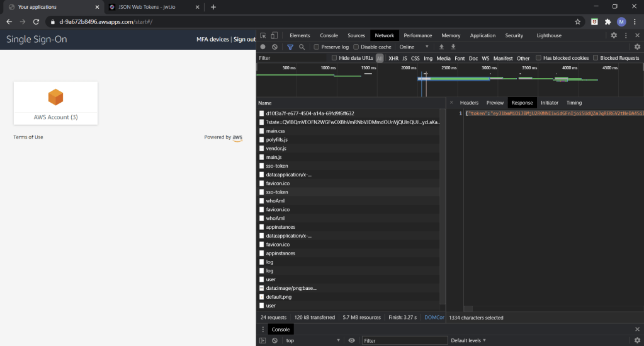Filter requests by XHR type
Screen dimensions: 644x346
pyautogui.click(x=393, y=58)
